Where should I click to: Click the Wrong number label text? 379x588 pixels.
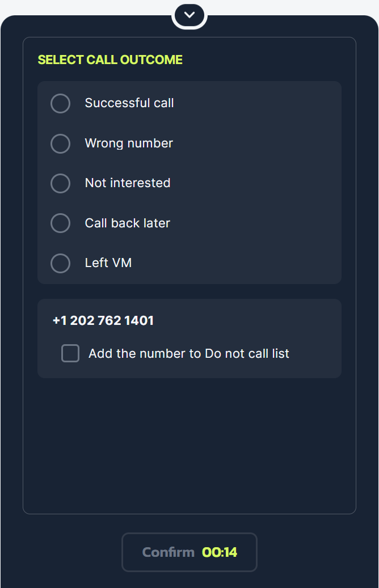tap(128, 143)
